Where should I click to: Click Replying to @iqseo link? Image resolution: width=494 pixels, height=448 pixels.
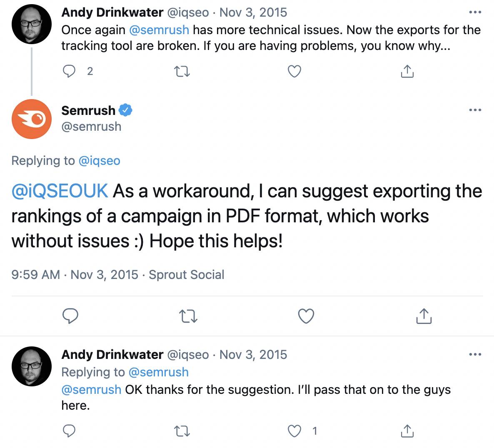(99, 161)
